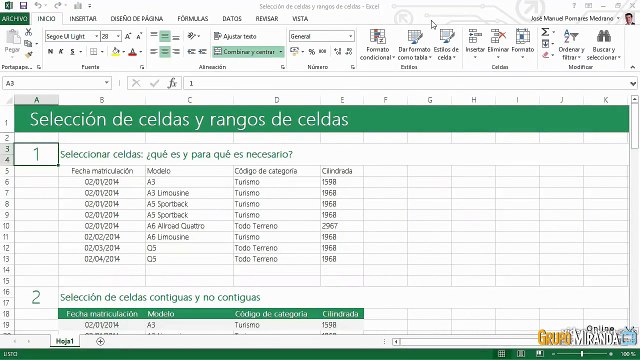Open the ARCHIVO tab

15,18
